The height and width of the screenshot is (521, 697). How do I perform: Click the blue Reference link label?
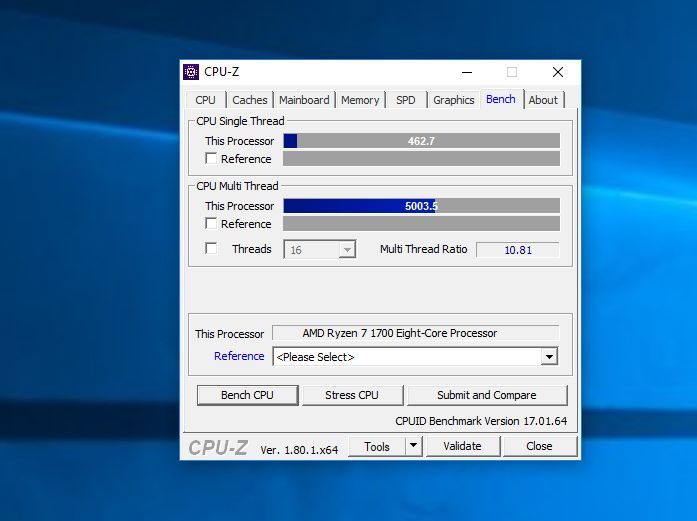239,356
